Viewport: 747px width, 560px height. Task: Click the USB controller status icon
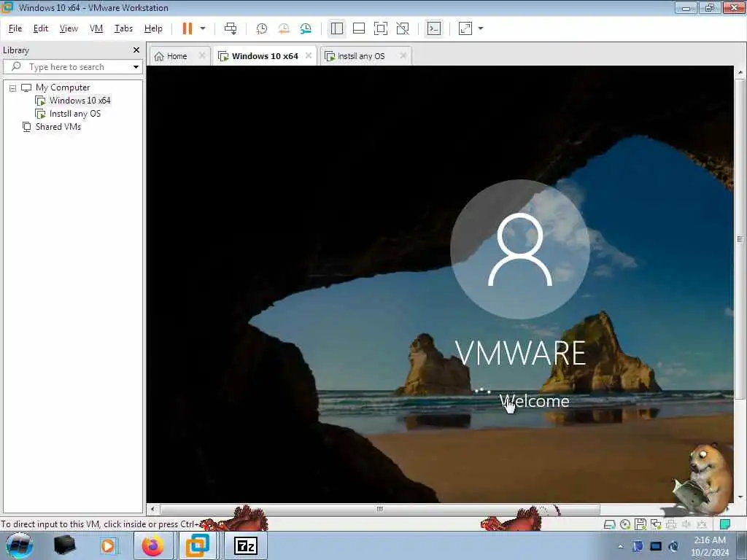point(702,525)
